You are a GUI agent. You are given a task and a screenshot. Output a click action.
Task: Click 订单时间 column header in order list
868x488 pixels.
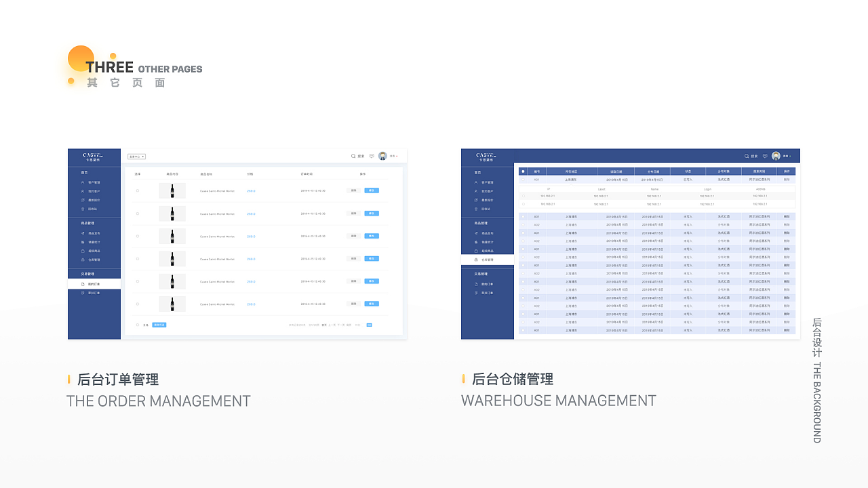[x=307, y=174]
